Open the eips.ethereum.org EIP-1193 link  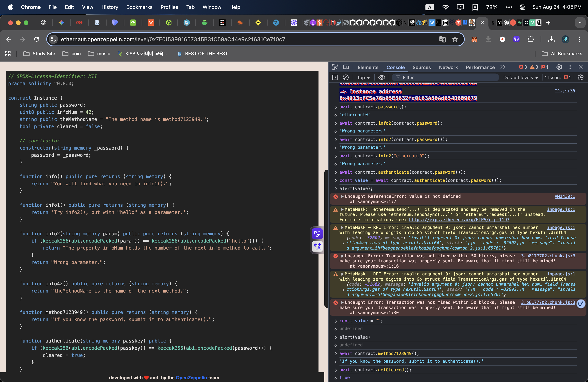pos(459,219)
